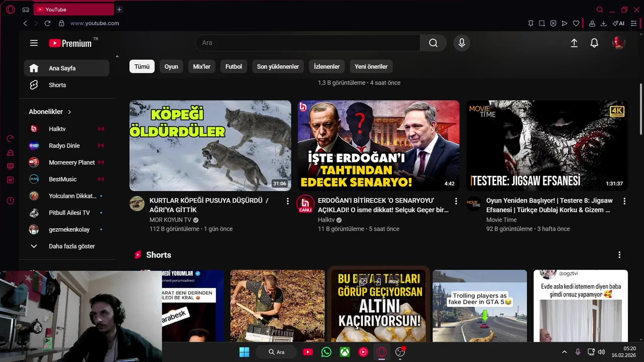Screen dimensions: 644x362
Task: Open Shorts section three-dot menu
Action: 619,255
